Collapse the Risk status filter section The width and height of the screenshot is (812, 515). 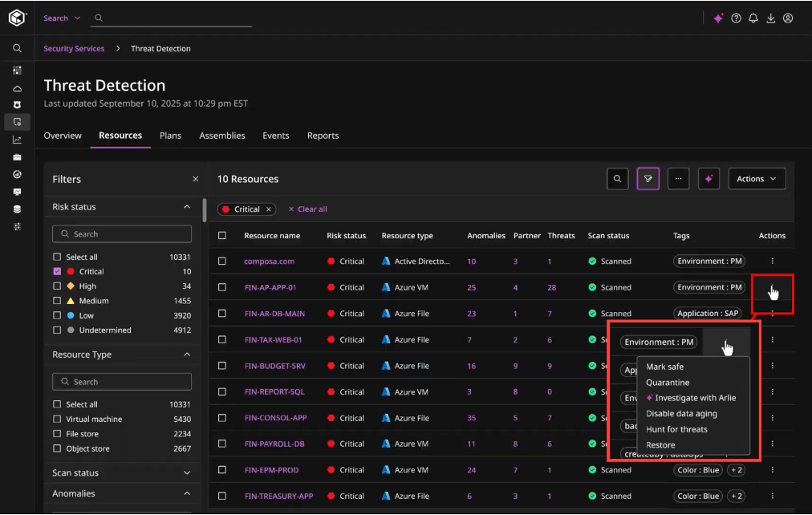point(187,207)
